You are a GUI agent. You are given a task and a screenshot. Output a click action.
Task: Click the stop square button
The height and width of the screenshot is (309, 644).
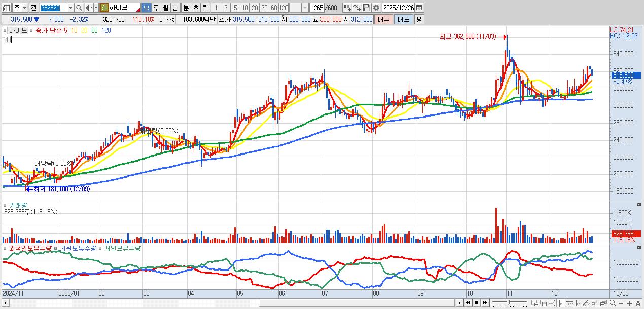coord(477,303)
